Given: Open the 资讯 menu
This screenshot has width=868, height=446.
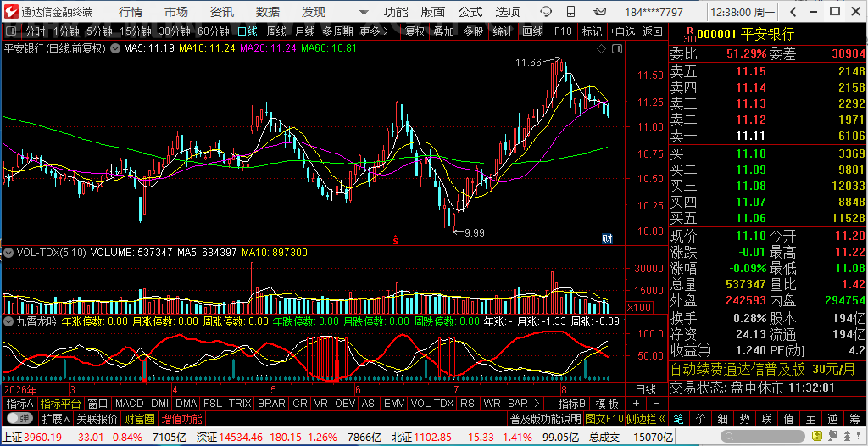Looking at the screenshot, I should 222,12.
